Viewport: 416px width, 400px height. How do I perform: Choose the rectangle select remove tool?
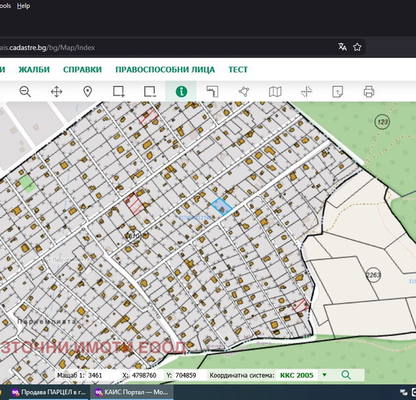tap(150, 91)
